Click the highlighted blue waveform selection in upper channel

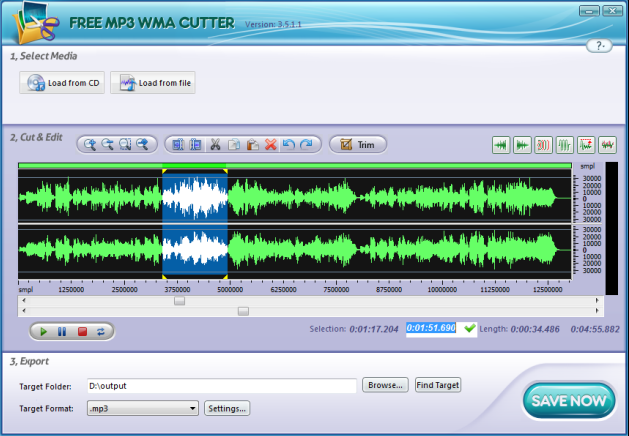tap(195, 198)
